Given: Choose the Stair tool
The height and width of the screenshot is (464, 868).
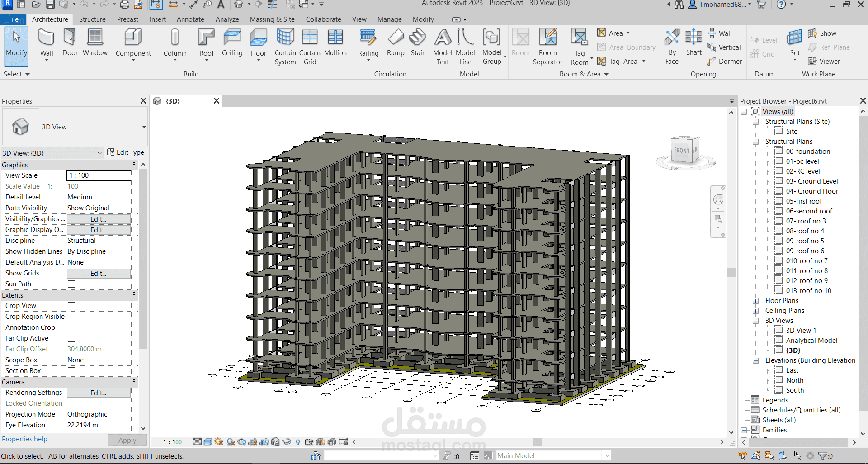Looking at the screenshot, I should 418,43.
